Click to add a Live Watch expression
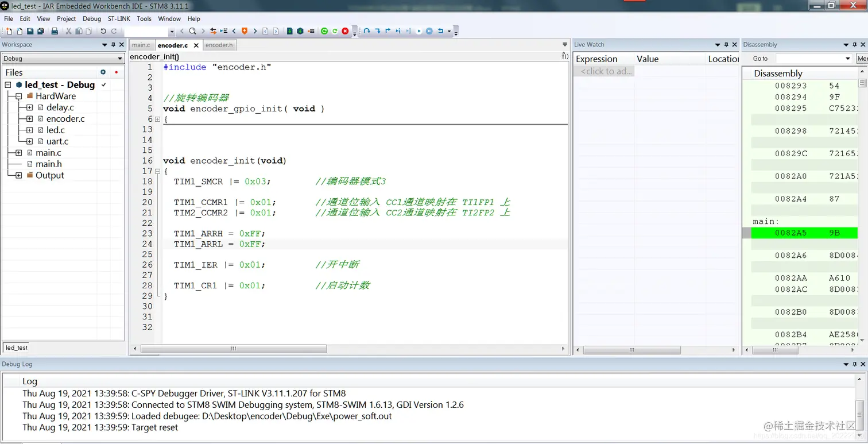This screenshot has height=444, width=868. coord(606,71)
